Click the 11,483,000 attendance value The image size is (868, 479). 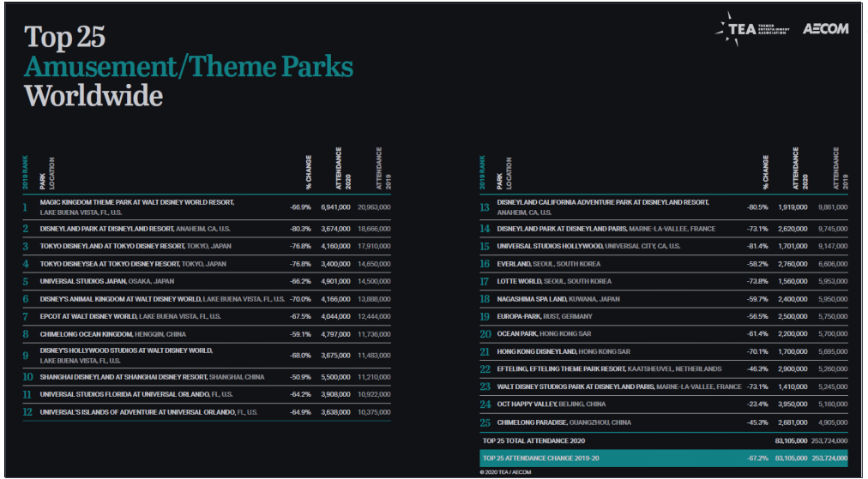[x=374, y=355]
